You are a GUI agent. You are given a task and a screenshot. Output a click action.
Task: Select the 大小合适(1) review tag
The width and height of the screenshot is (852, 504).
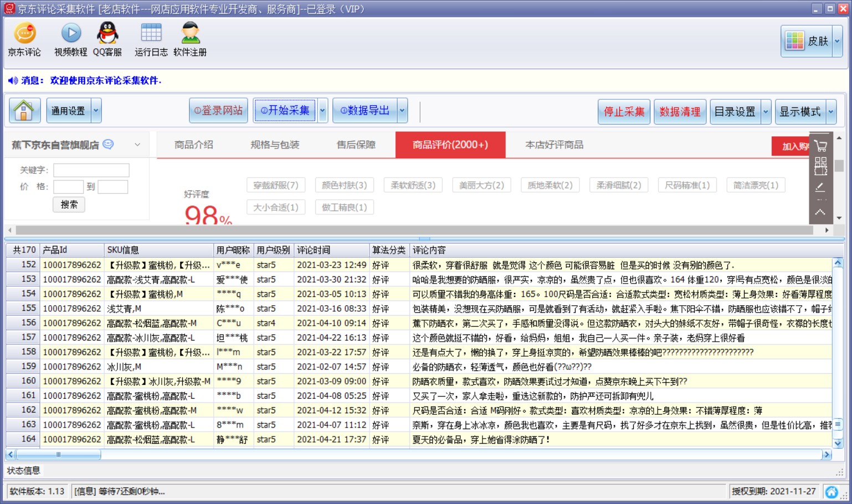276,207
